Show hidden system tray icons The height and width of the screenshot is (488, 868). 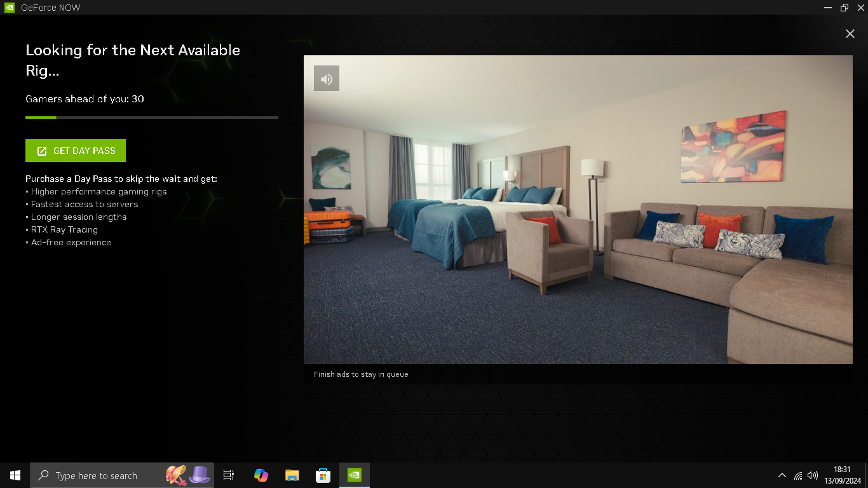coord(782,475)
